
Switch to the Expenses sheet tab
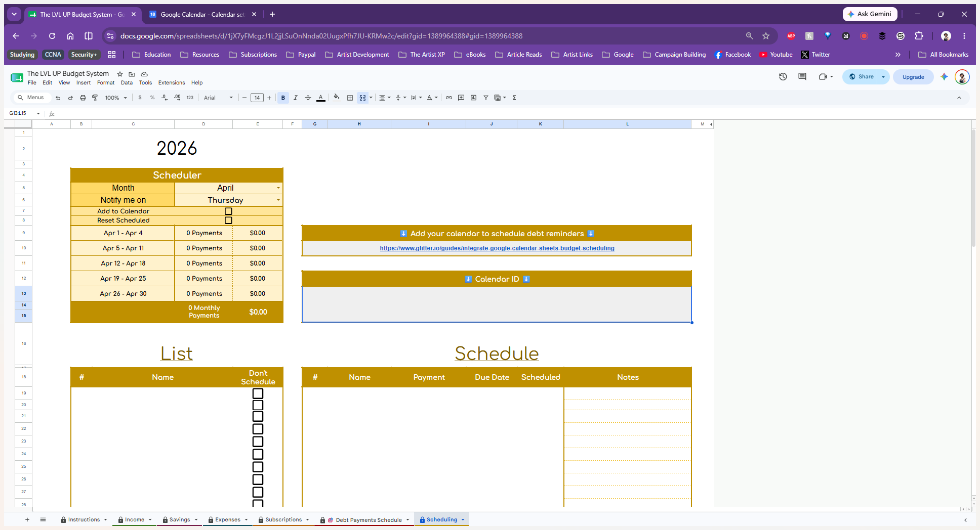[228, 519]
